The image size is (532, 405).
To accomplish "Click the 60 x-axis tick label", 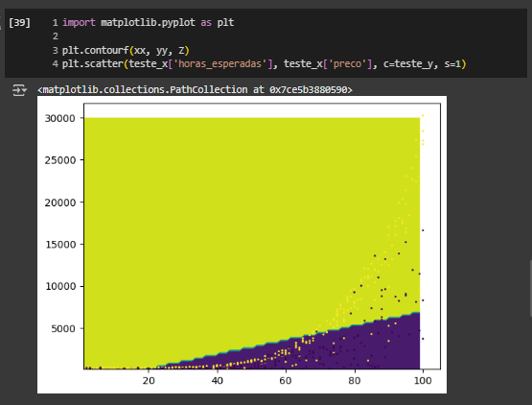I will point(286,380).
